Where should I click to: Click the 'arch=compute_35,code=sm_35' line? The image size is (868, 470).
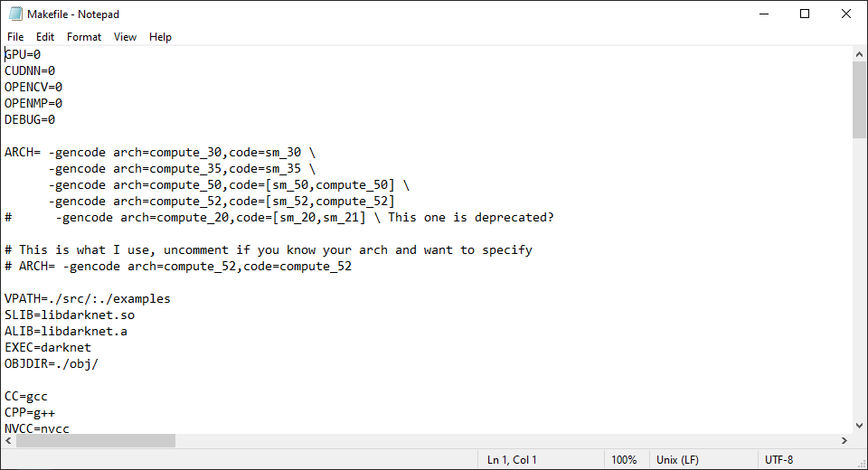(182, 169)
